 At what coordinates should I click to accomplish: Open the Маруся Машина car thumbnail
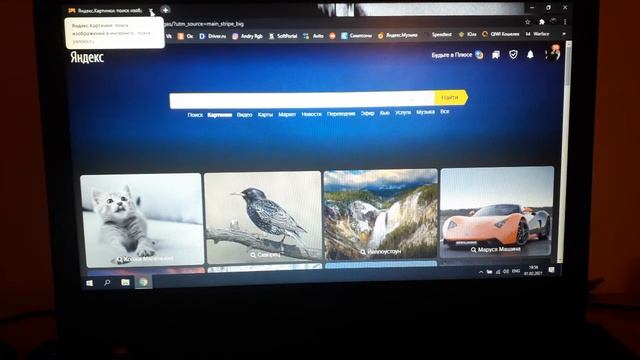point(497,212)
